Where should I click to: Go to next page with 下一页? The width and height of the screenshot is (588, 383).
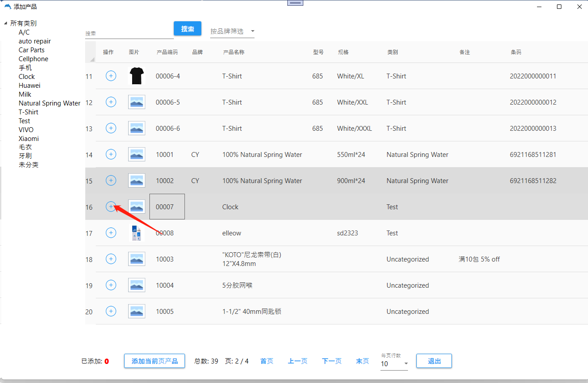(x=331, y=361)
